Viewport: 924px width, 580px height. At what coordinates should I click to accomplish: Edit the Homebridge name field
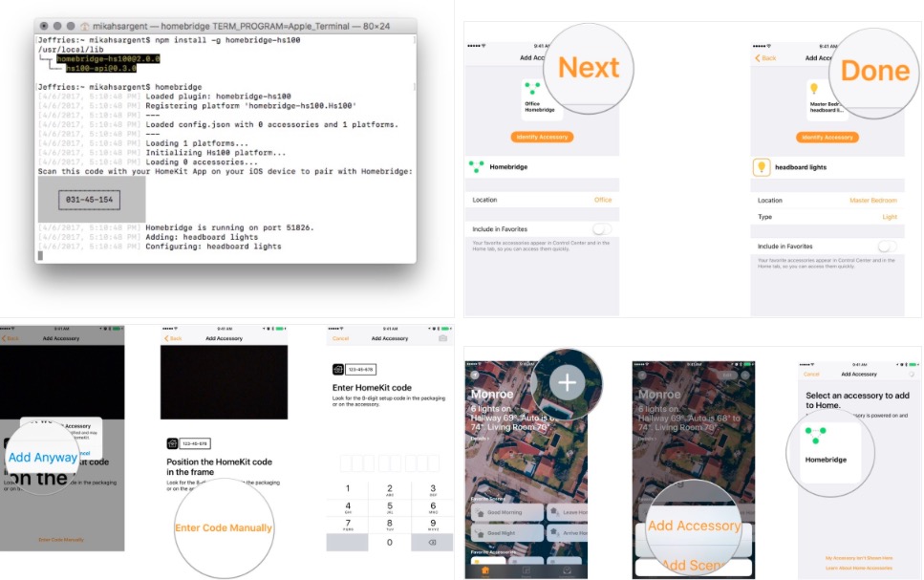pos(508,167)
